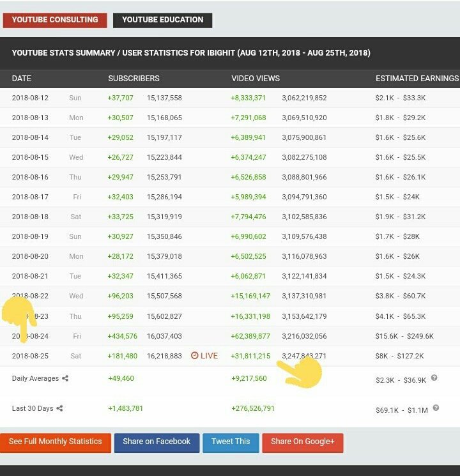Click the SUBSCRIBERS column header
This screenshot has width=460, height=476.
coord(134,79)
